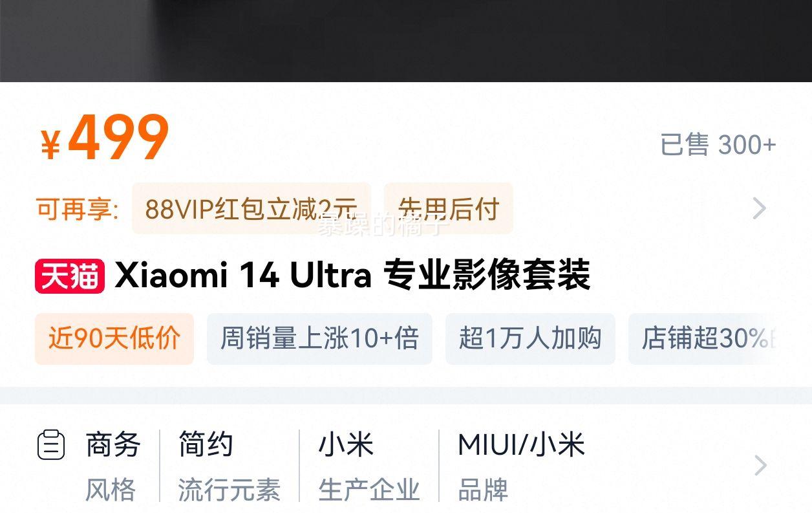
Task: Tap the 超1万人加购 badge
Action: (x=530, y=338)
